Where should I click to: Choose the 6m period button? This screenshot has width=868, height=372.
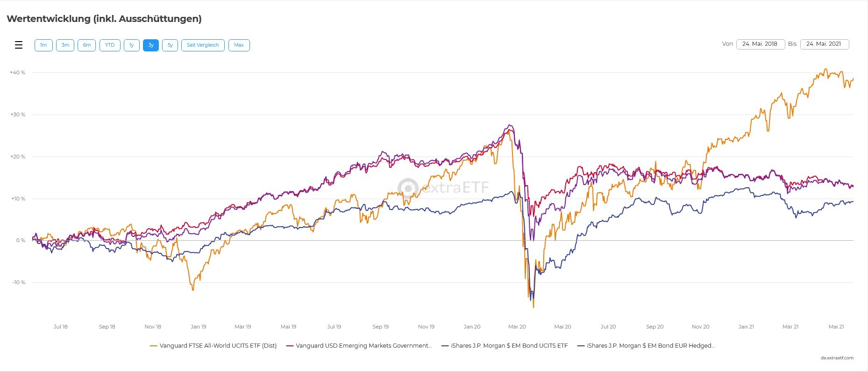pos(87,45)
